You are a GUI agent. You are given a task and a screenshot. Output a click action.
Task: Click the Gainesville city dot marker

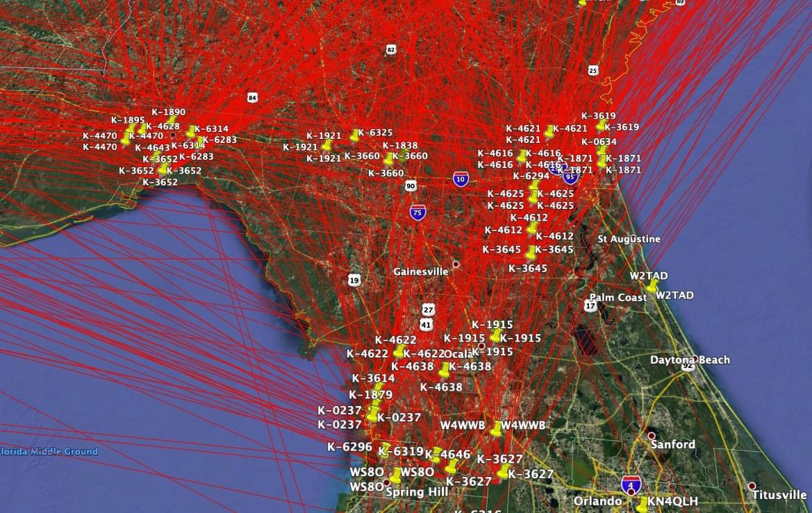tap(456, 264)
